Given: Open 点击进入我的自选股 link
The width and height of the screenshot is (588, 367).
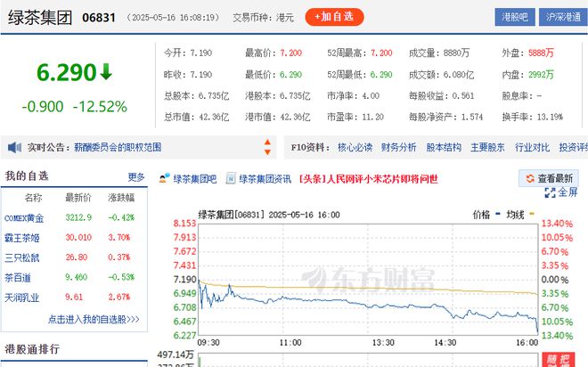Looking at the screenshot, I should coord(94,320).
